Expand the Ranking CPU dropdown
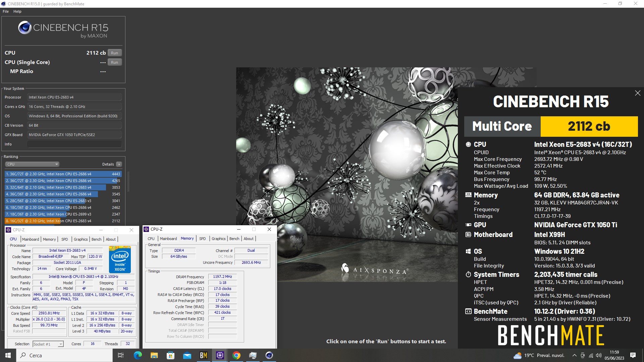The width and height of the screenshot is (644, 362). [32, 164]
